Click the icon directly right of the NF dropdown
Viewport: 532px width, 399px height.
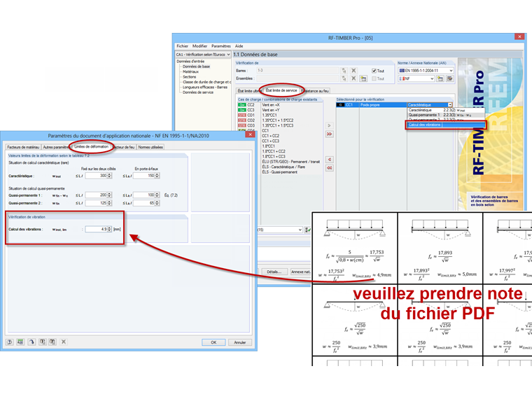(x=440, y=78)
